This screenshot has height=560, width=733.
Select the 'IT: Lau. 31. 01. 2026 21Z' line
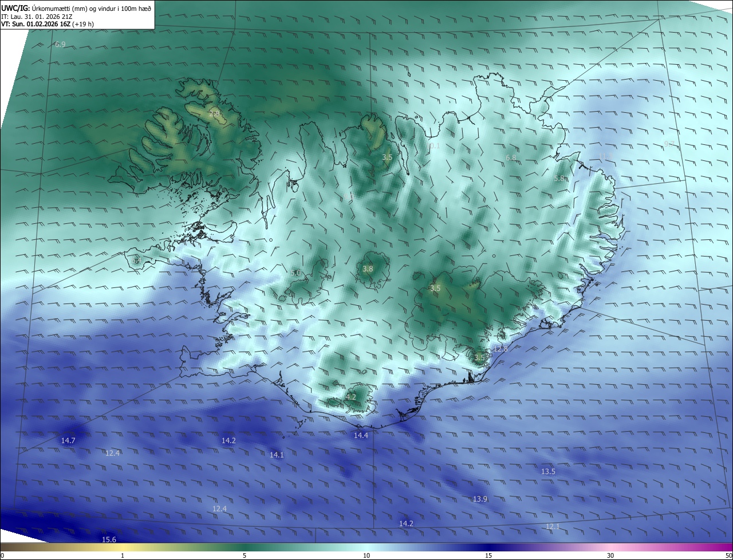point(37,17)
